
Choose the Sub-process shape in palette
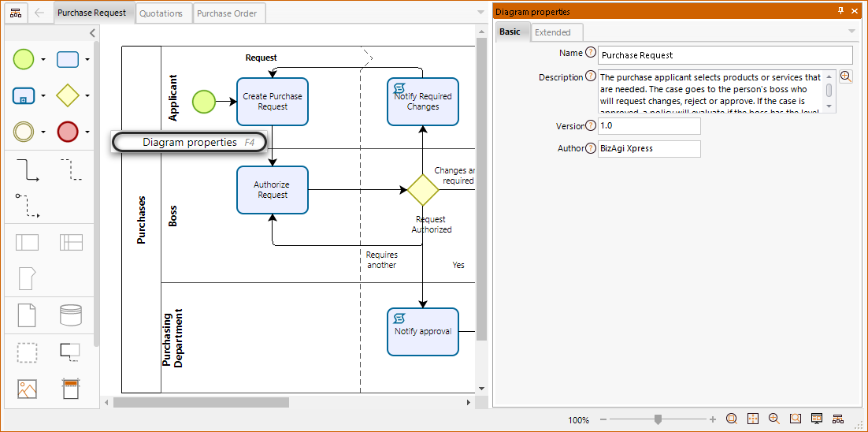[x=24, y=95]
